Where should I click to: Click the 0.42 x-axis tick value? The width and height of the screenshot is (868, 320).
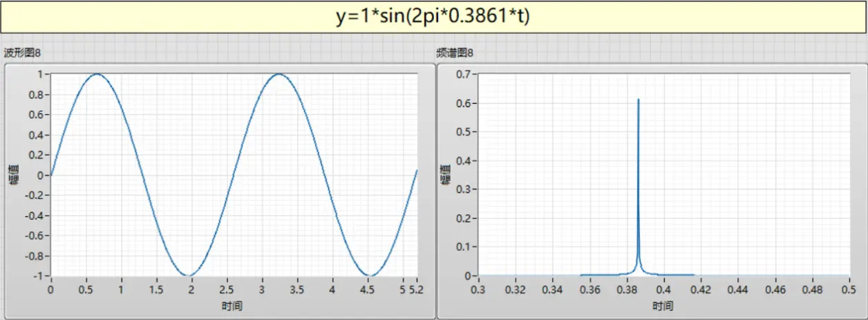[x=701, y=289]
